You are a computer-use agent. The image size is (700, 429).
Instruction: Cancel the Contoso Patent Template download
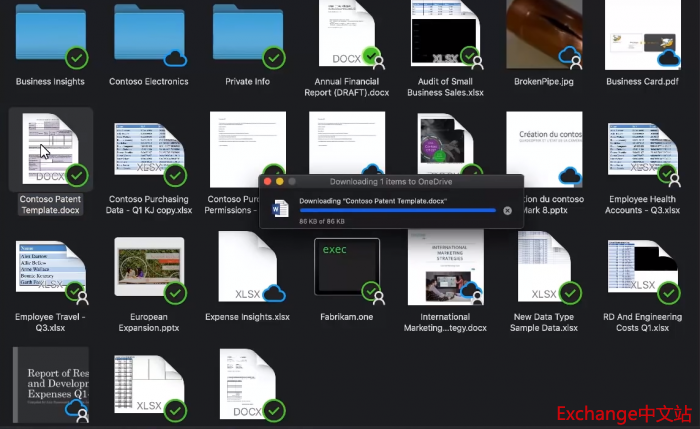tap(507, 211)
